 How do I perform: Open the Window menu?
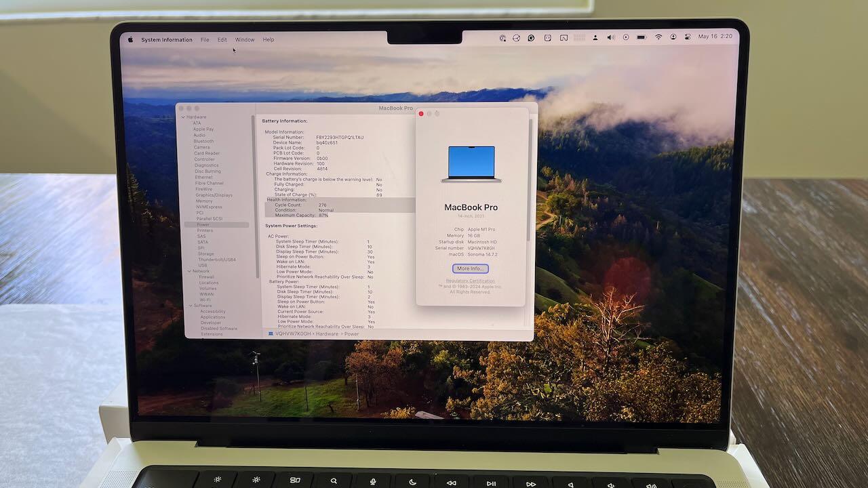point(245,40)
